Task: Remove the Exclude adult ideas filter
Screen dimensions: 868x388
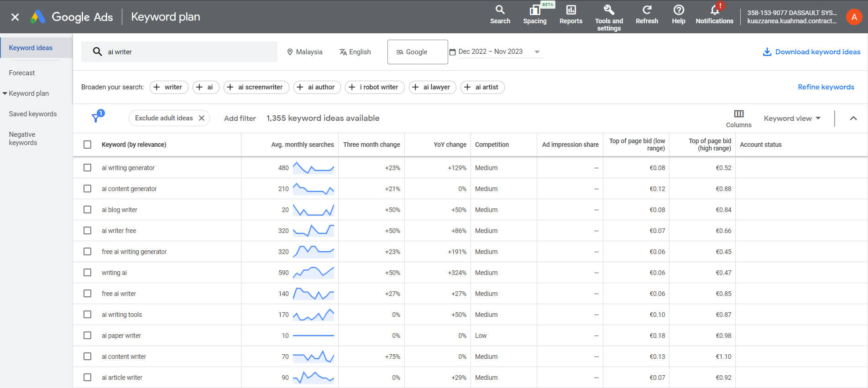Action: click(202, 118)
